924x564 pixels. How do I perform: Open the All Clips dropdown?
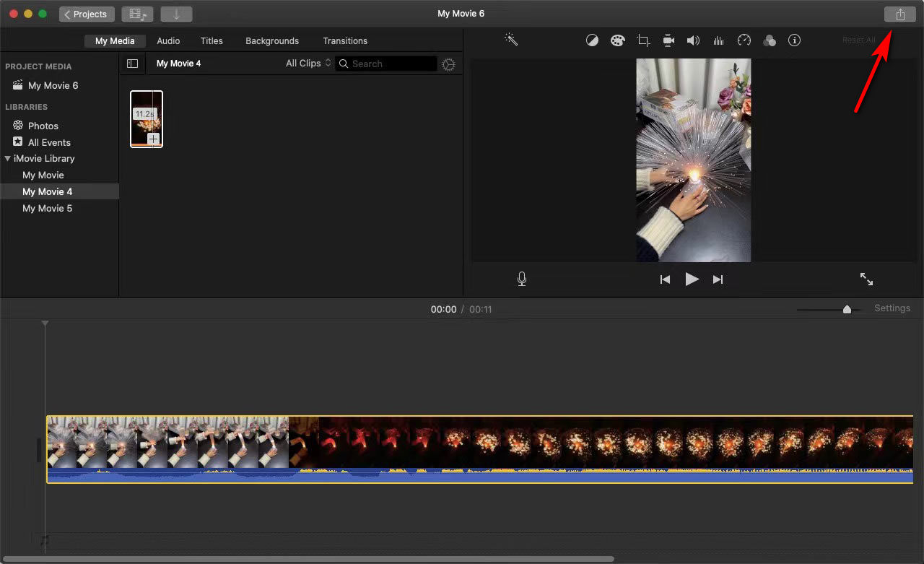[308, 64]
